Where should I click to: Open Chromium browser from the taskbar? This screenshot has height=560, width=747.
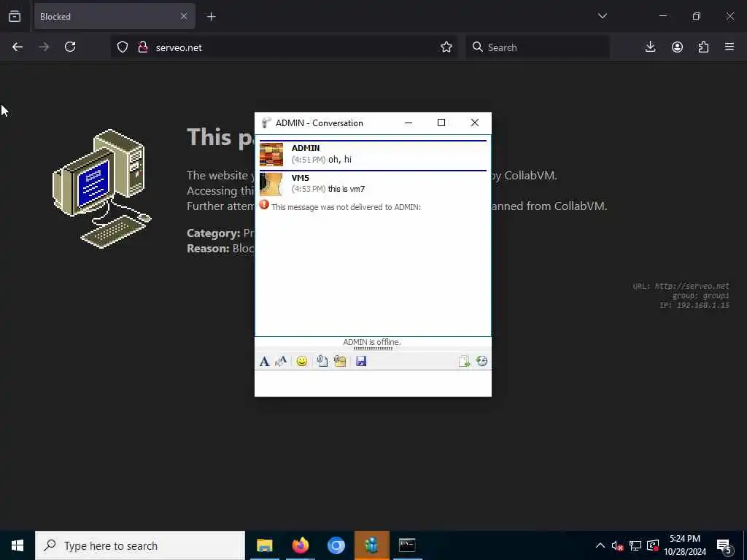(x=336, y=545)
